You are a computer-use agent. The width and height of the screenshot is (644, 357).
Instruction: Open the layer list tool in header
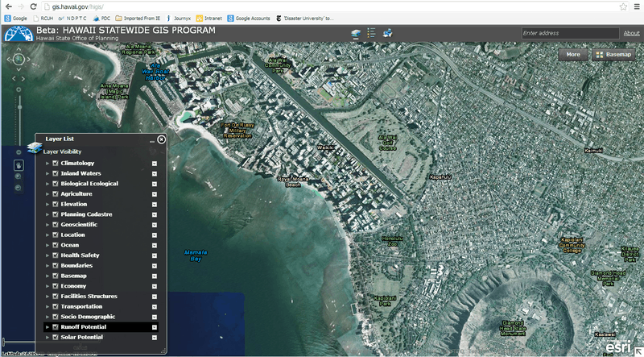(x=357, y=33)
